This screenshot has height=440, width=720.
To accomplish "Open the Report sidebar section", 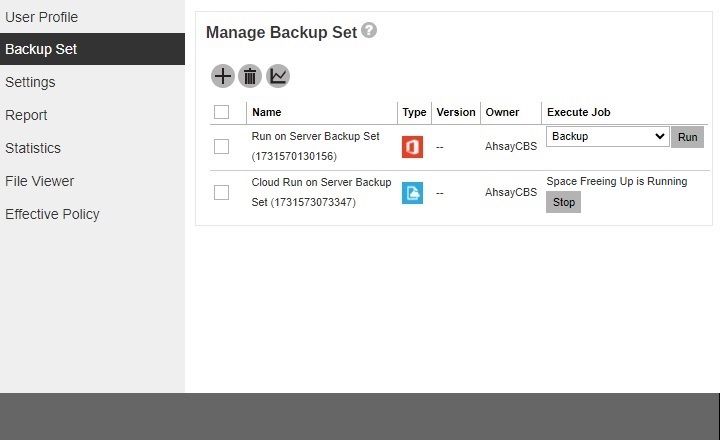I will pos(26,115).
